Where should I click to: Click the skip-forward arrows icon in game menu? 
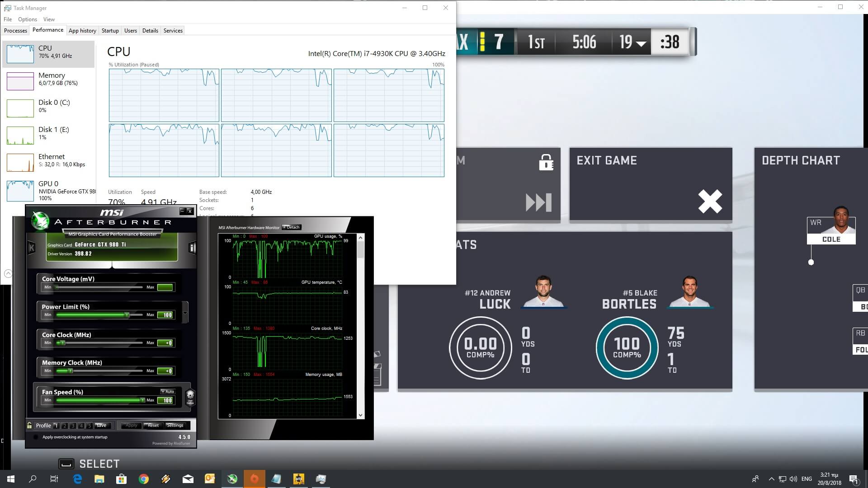538,202
